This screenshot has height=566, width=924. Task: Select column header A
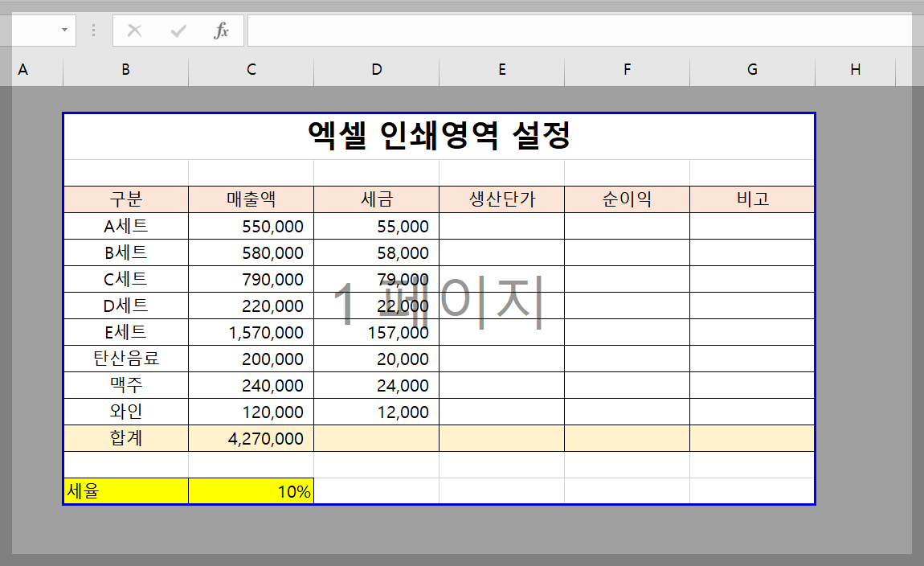click(22, 70)
